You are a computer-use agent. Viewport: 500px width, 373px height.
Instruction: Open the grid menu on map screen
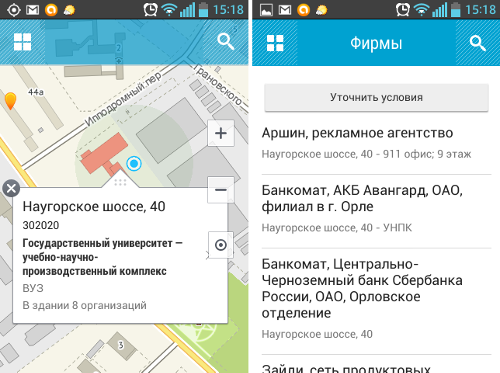click(x=22, y=42)
